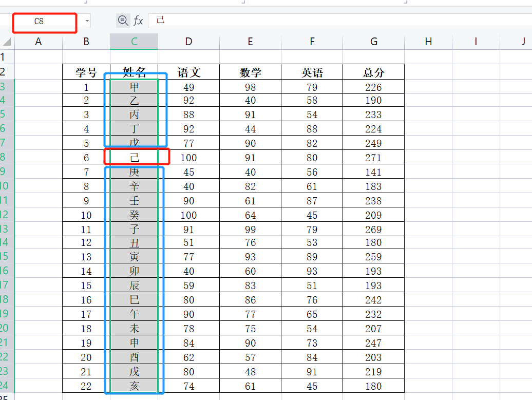The height and width of the screenshot is (400, 532).
Task: Click total score cell 219
Action: click(373, 371)
